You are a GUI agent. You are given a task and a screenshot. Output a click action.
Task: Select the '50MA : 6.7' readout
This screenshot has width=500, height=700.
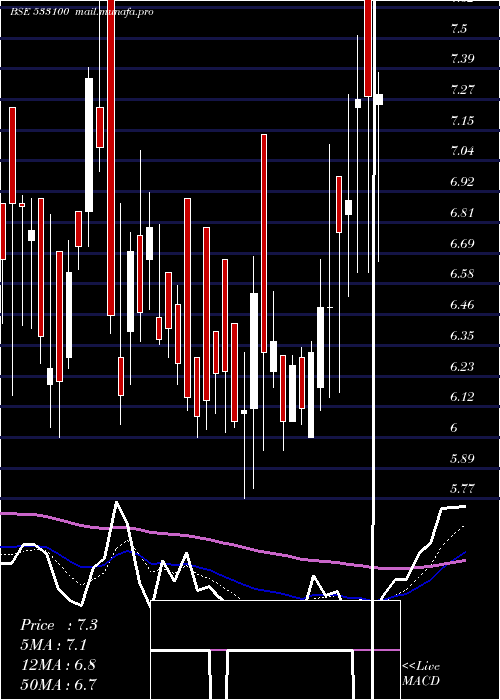[x=59, y=684]
